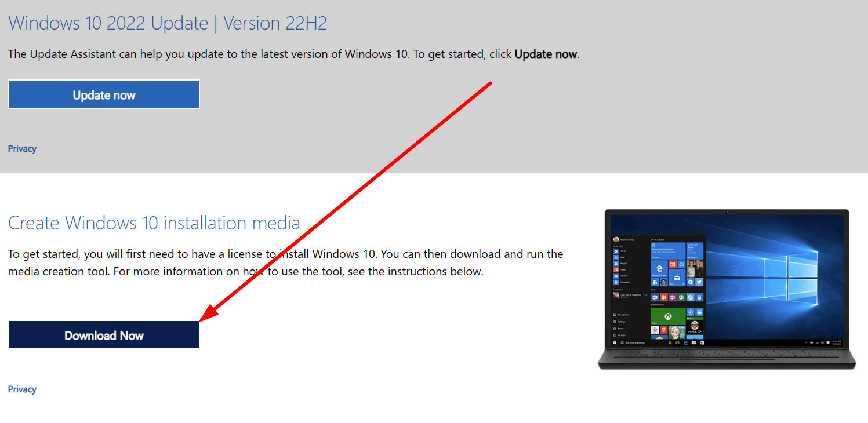The width and height of the screenshot is (868, 423).
Task: Open the Privacy link under Update now
Action: click(22, 149)
